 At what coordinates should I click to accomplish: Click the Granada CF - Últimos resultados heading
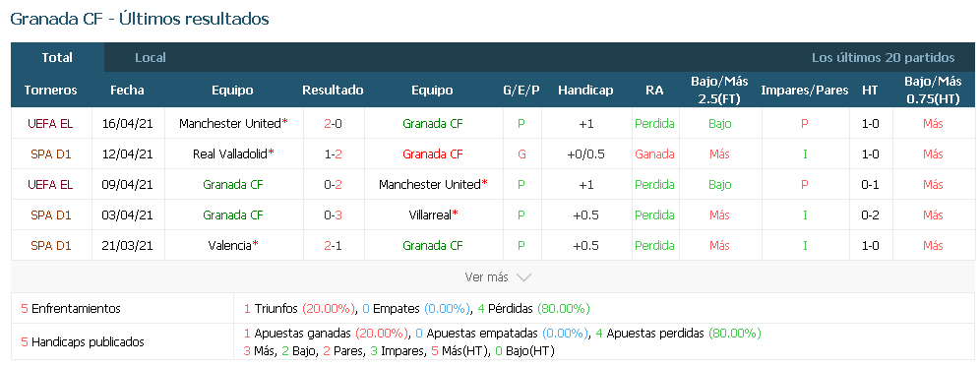point(140,19)
